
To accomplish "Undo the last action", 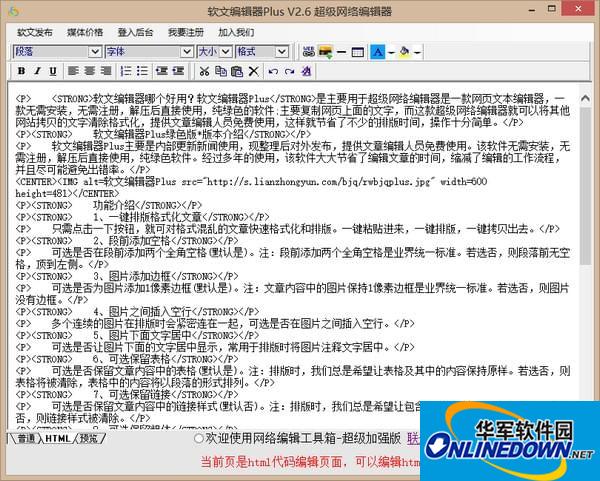I will [x=273, y=72].
